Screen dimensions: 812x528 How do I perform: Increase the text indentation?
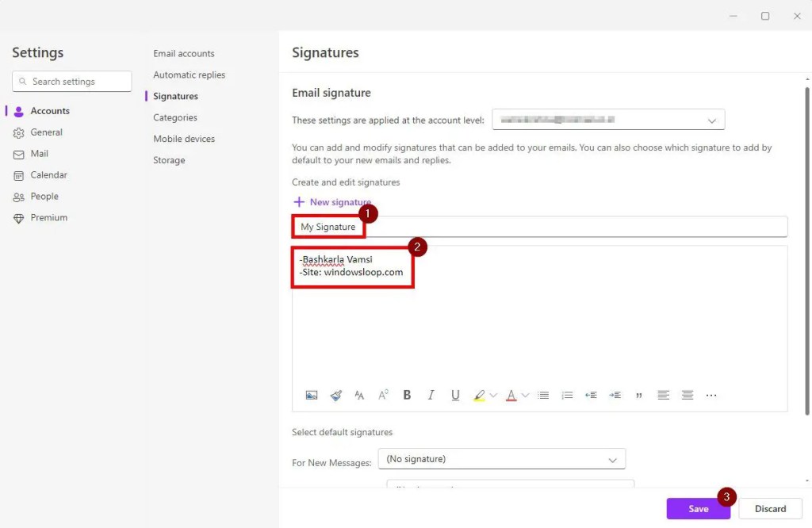[x=615, y=395]
